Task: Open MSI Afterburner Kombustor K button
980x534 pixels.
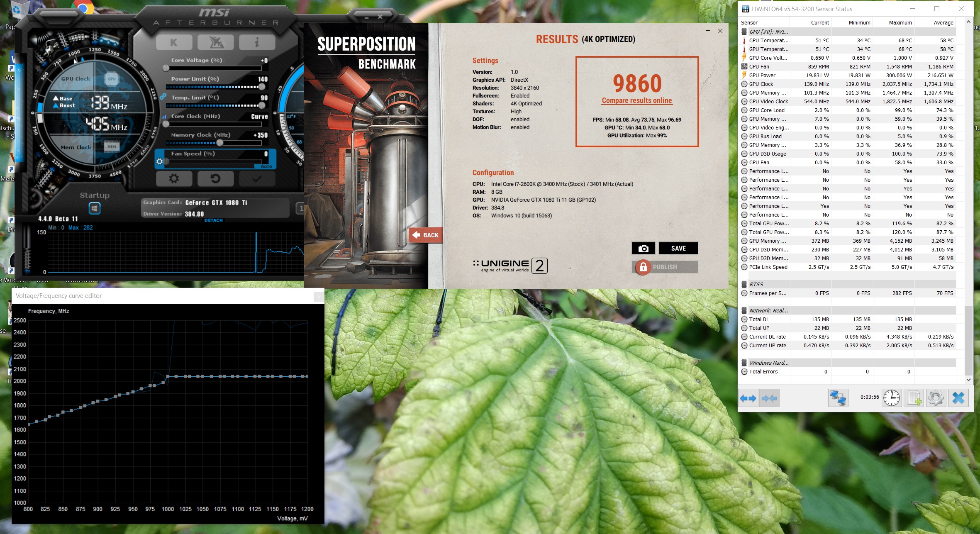Action: click(x=174, y=42)
